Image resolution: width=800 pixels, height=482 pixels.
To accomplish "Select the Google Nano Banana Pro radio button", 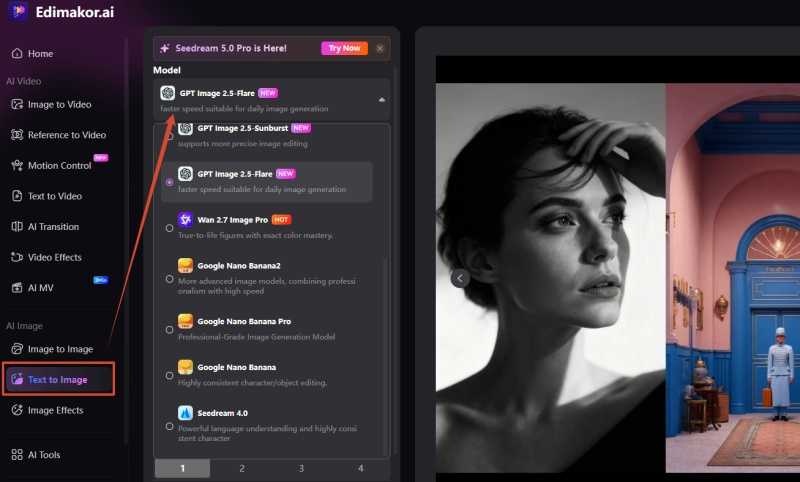I will (169, 329).
